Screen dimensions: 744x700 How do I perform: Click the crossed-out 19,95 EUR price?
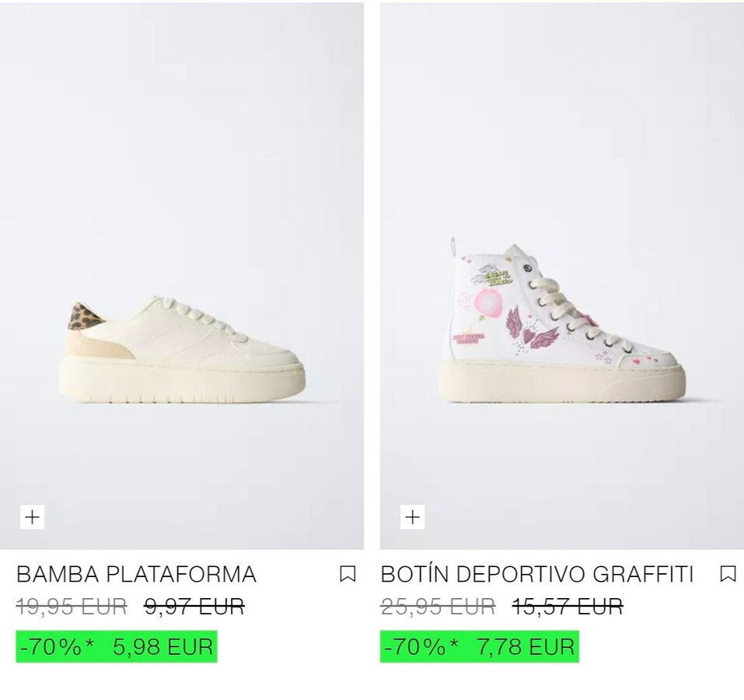coord(72,607)
